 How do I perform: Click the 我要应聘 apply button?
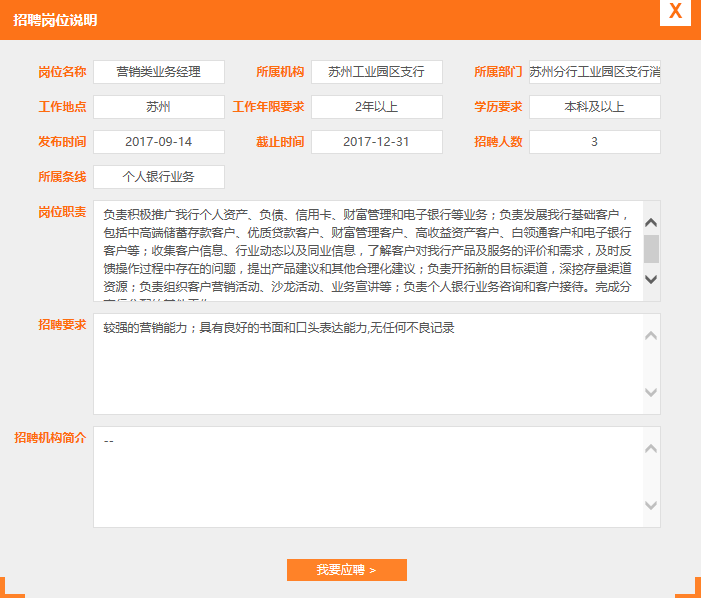coord(346,570)
